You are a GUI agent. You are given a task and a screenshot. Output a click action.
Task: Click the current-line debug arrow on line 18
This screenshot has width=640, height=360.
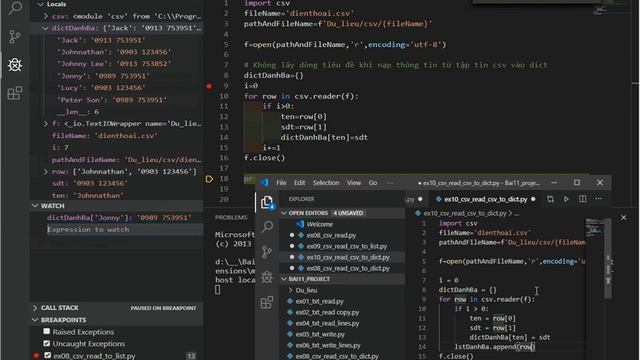(x=209, y=179)
